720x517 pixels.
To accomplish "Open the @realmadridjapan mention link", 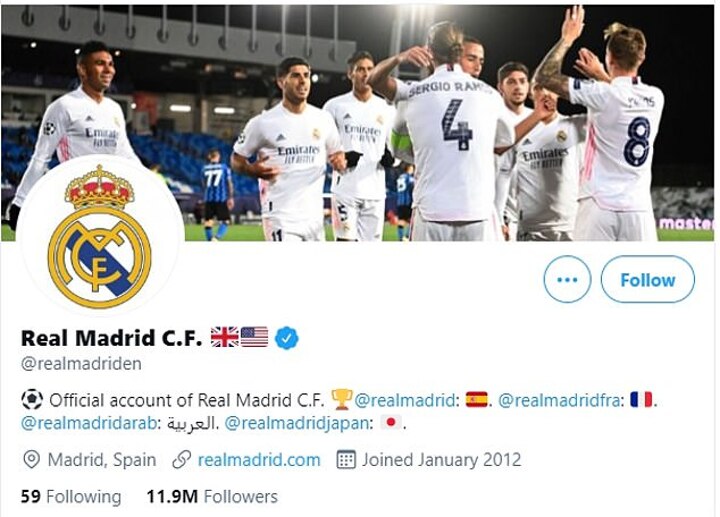I will (296, 423).
